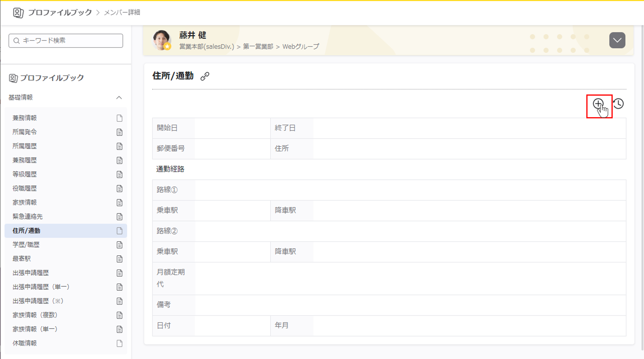Open the history clock icon
644x359 pixels.
pyautogui.click(x=619, y=104)
